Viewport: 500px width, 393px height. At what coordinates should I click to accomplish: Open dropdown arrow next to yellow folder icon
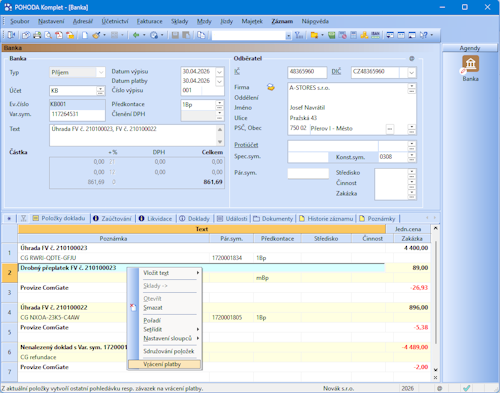tap(322, 35)
